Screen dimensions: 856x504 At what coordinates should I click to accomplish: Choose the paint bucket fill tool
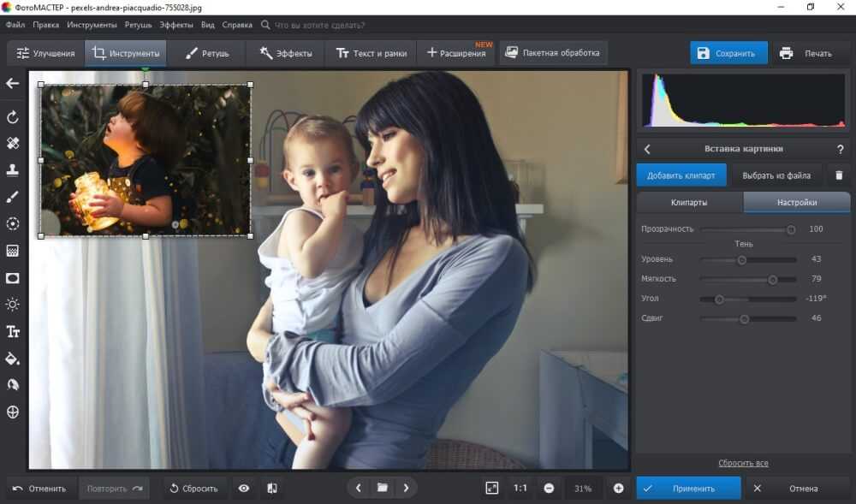13,358
